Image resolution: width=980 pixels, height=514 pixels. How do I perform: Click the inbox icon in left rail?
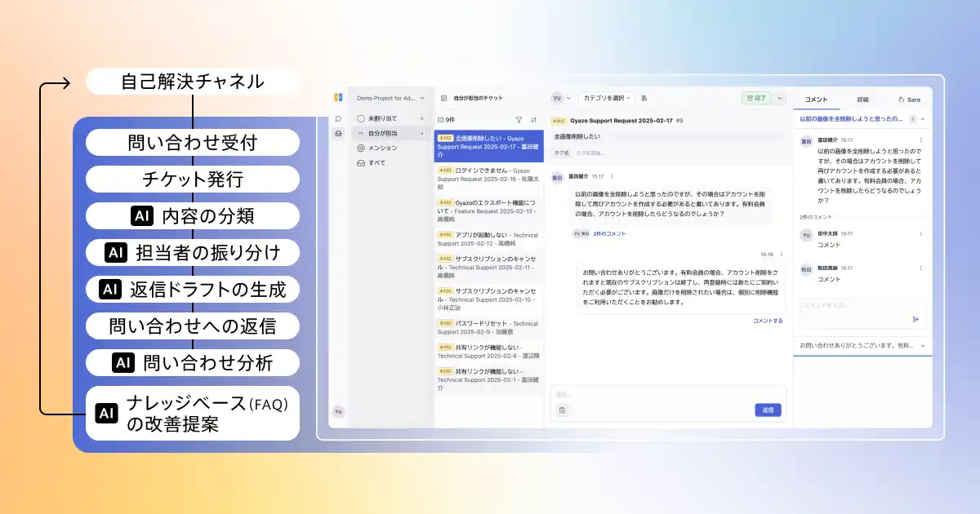coord(338,133)
